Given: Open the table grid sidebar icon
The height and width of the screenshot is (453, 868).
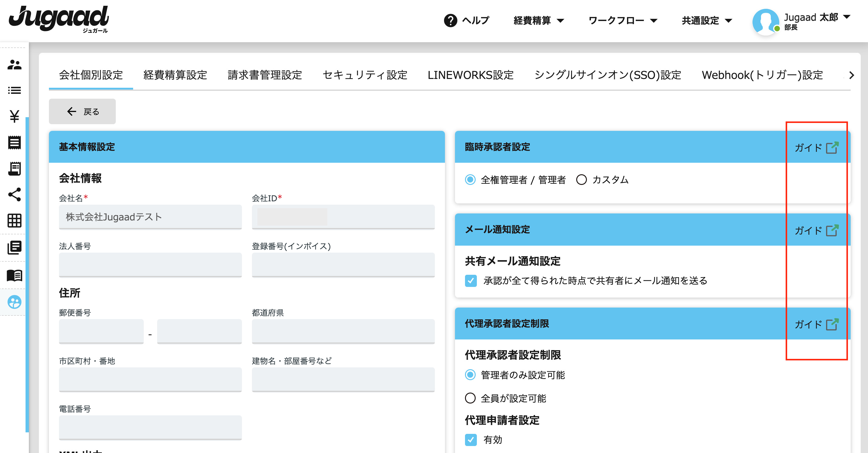Looking at the screenshot, I should point(14,220).
